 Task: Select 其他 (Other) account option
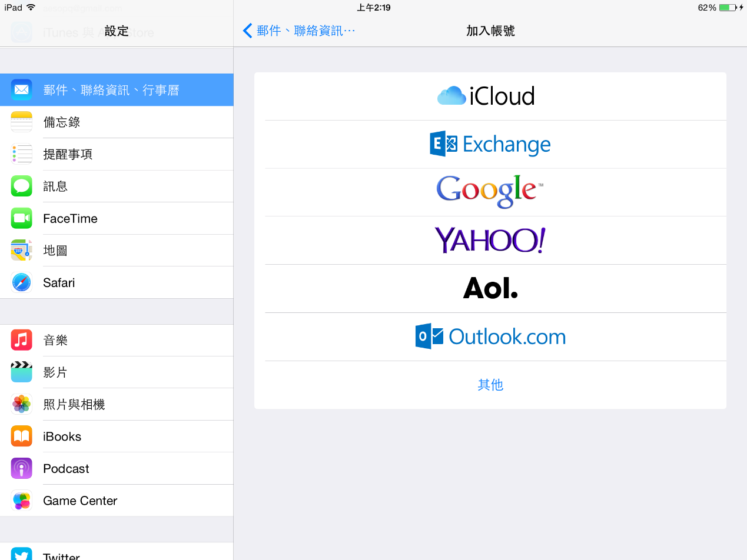[490, 385]
